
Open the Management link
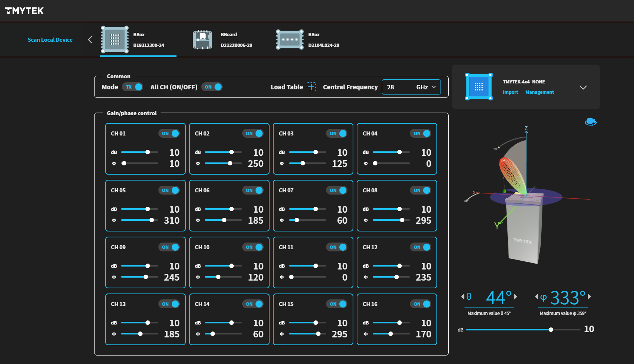pyautogui.click(x=539, y=92)
